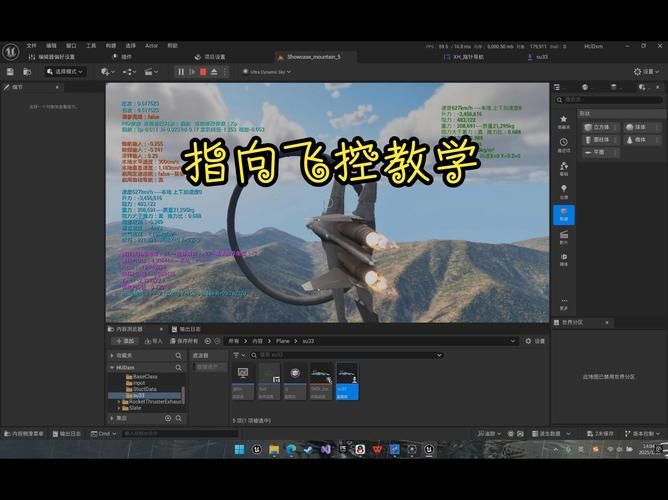Click the Place Actors search field
Viewport: 668px width, 500px height.
608,100
